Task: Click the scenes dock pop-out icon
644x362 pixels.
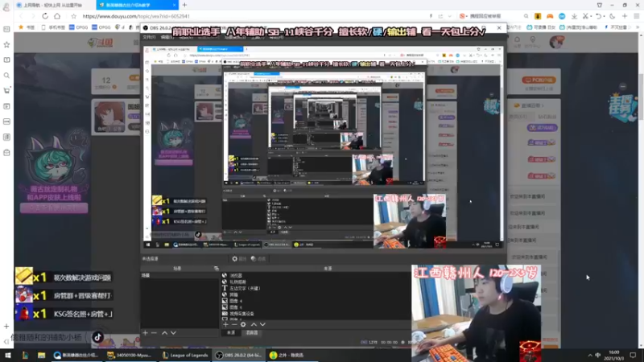Action: click(x=217, y=269)
